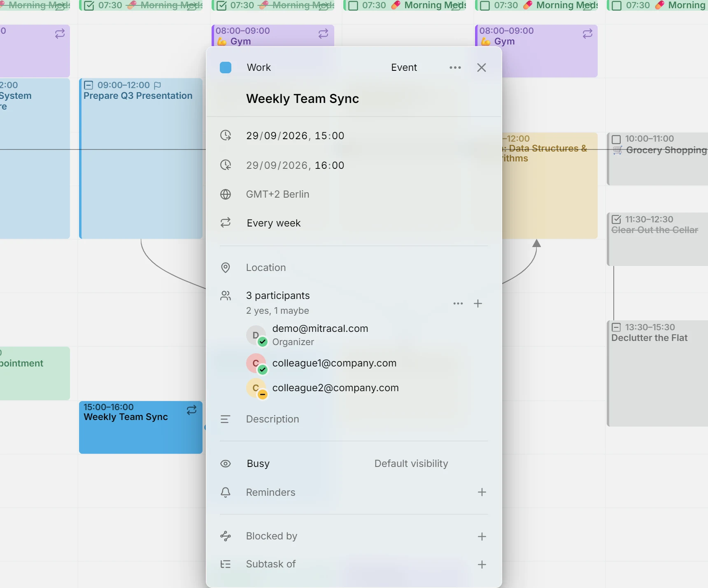This screenshot has width=708, height=588.
Task: Select organizer demo@mitracal.com
Action: click(x=320, y=335)
